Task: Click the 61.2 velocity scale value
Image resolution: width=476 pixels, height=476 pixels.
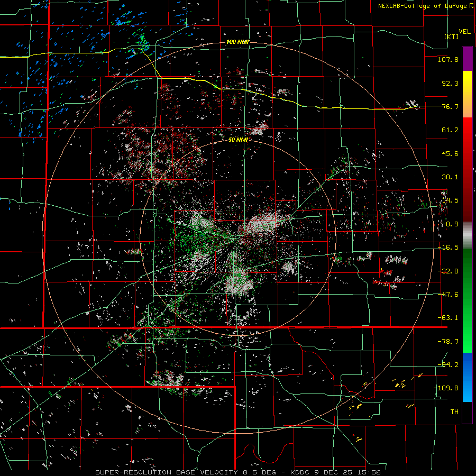Action: point(450,130)
